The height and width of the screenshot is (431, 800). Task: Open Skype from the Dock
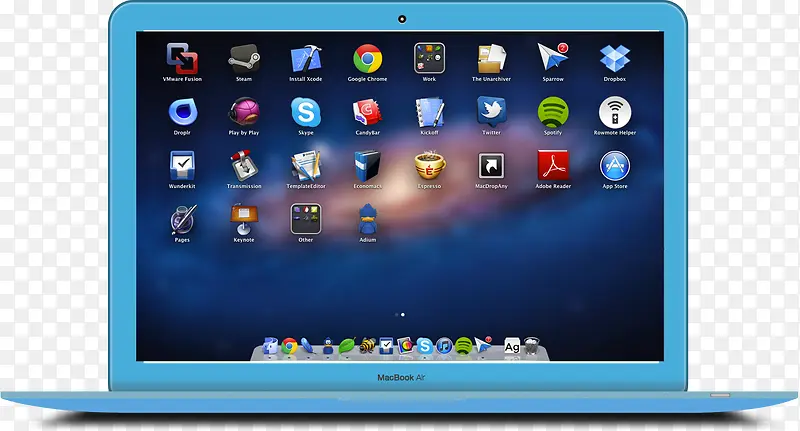[x=424, y=346]
